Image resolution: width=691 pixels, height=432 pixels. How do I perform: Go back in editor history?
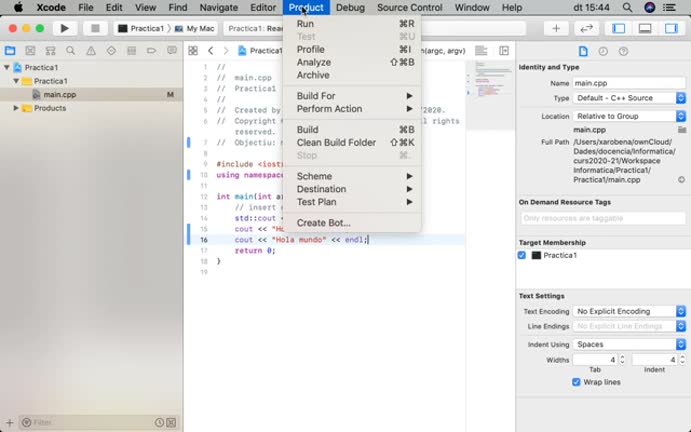211,51
